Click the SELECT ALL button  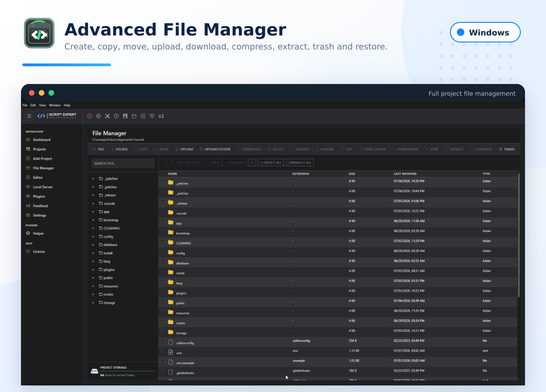pos(271,162)
